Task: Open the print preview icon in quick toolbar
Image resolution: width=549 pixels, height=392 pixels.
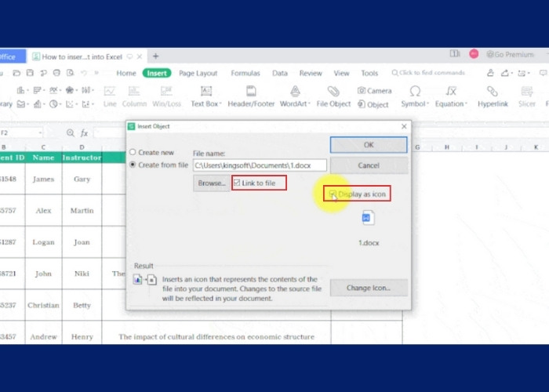Action: [x=71, y=73]
